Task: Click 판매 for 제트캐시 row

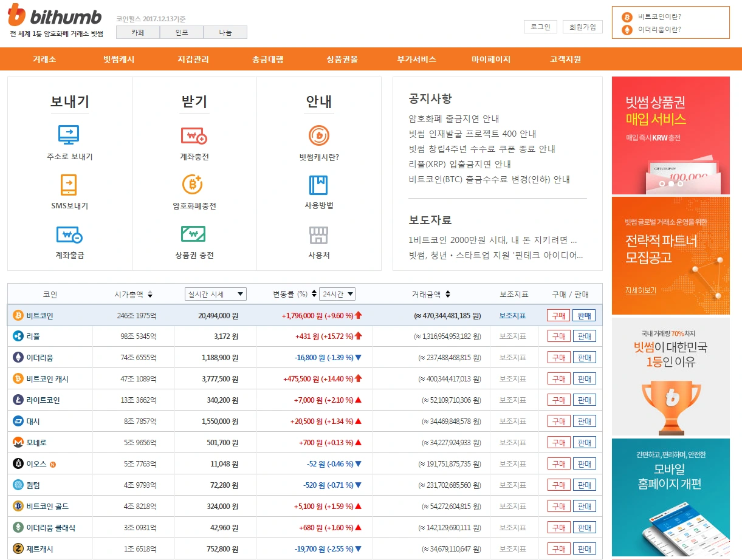Action: click(x=584, y=548)
